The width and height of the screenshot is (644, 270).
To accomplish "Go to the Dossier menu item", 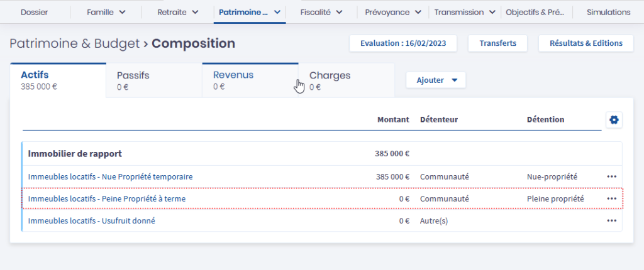I will click(34, 12).
